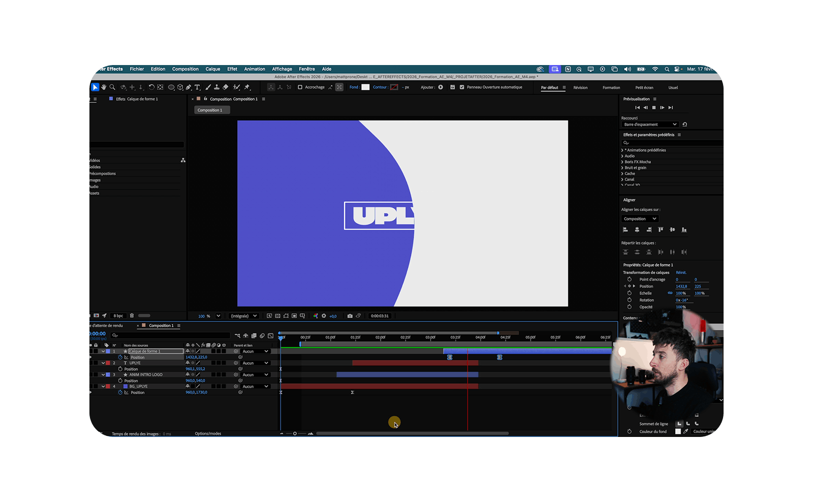Toggle Position stopwatch for Calque de forme 1
Screen dimensions: 813x504
click(x=120, y=357)
